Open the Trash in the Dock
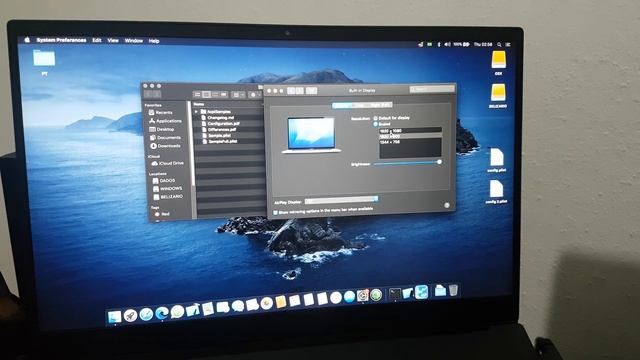The image size is (640, 360). (453, 290)
